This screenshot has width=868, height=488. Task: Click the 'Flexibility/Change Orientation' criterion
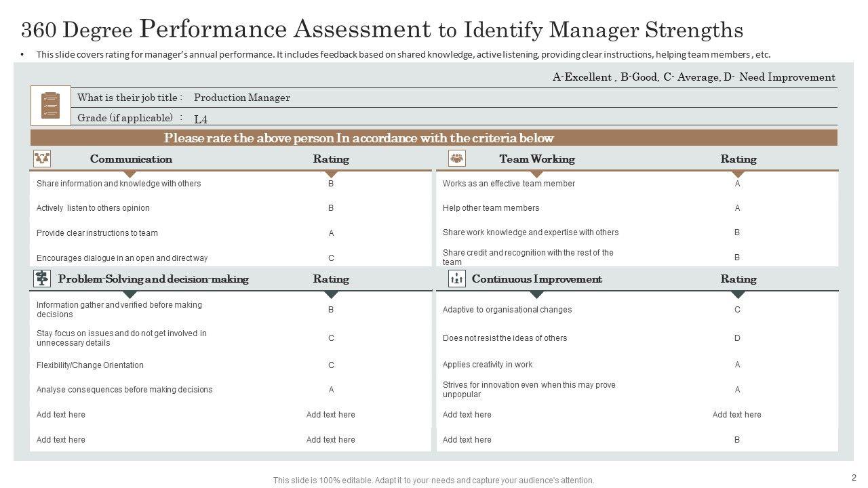pyautogui.click(x=90, y=365)
